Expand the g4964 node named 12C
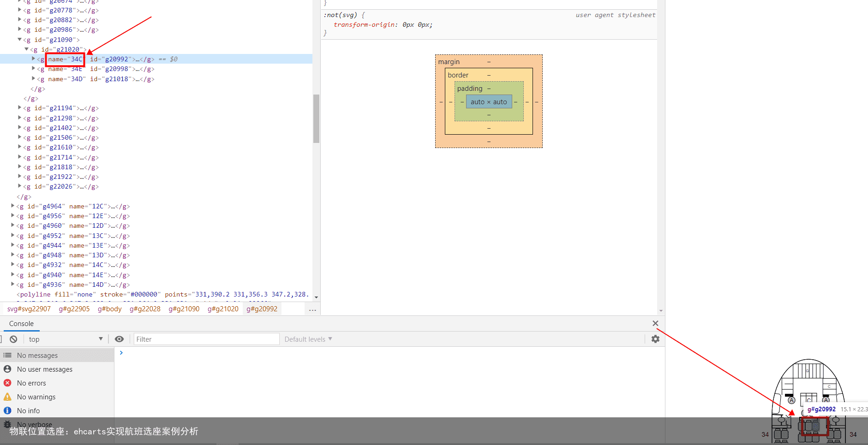The width and height of the screenshot is (868, 445). pos(12,206)
